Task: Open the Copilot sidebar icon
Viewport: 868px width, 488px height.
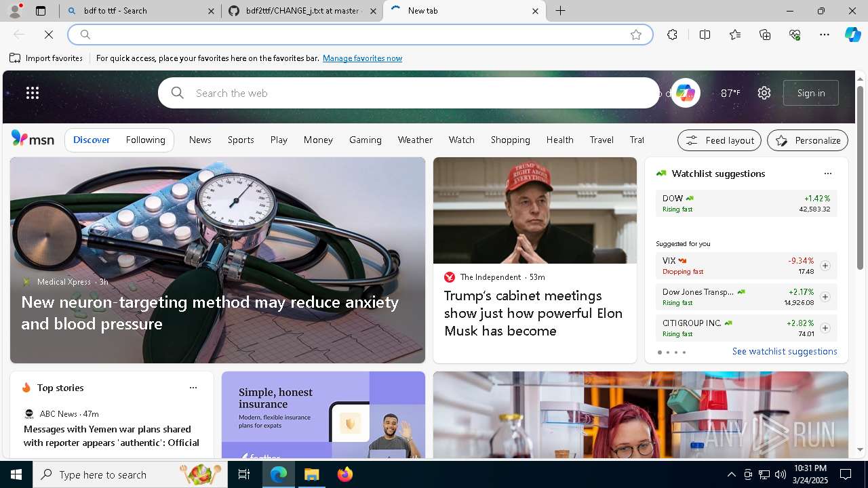Action: pyautogui.click(x=852, y=35)
